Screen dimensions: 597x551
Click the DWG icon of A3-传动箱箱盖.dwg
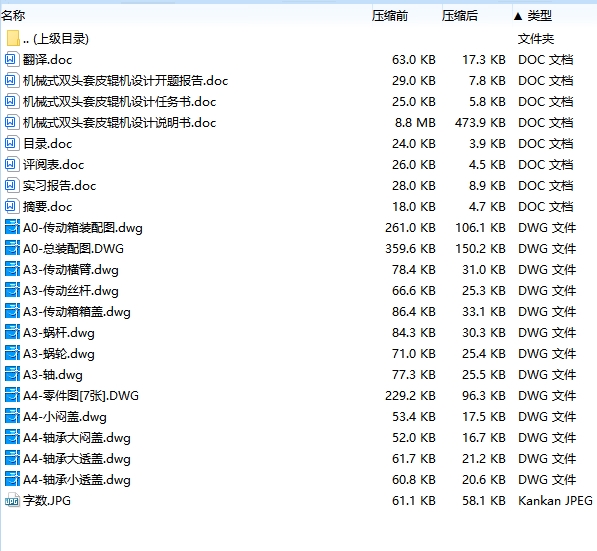click(x=12, y=311)
